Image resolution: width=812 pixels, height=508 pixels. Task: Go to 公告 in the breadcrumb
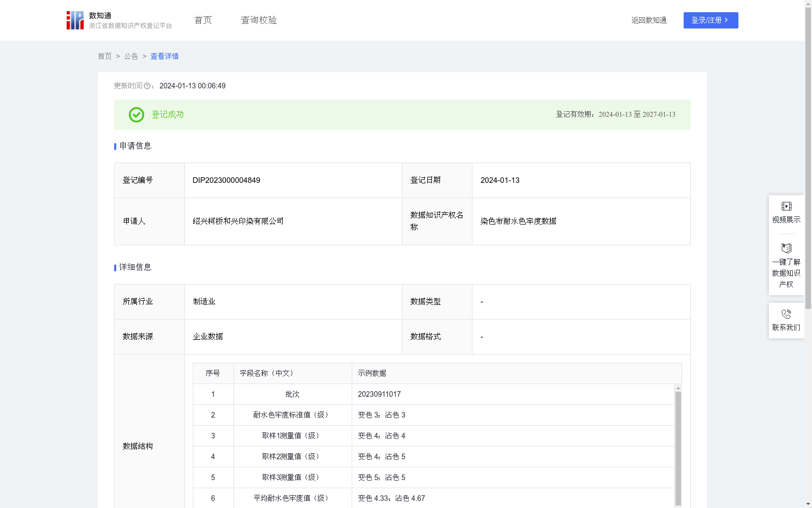(x=131, y=56)
